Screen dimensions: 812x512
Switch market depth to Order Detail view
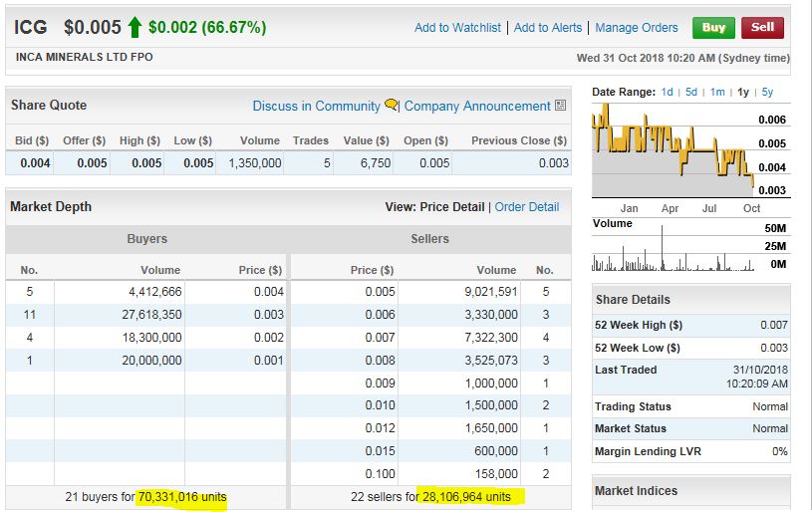(x=527, y=207)
